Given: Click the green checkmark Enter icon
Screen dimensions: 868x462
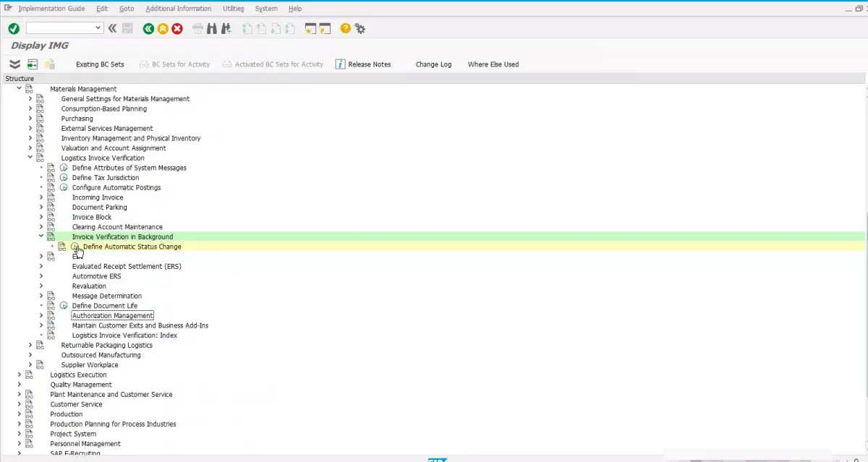Looking at the screenshot, I should pyautogui.click(x=14, y=28).
